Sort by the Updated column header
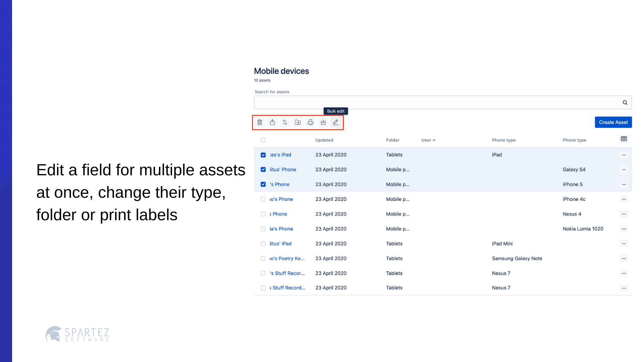644x362 pixels. (x=324, y=140)
